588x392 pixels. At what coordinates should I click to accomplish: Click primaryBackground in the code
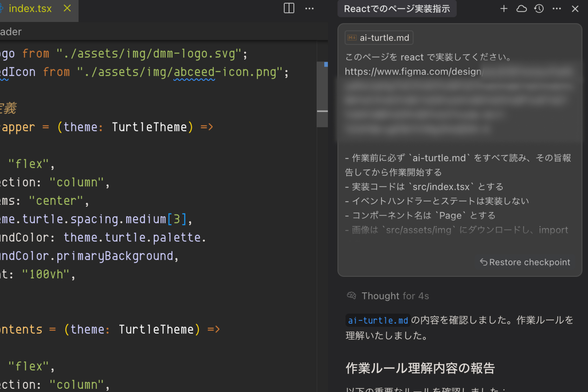[x=115, y=256]
